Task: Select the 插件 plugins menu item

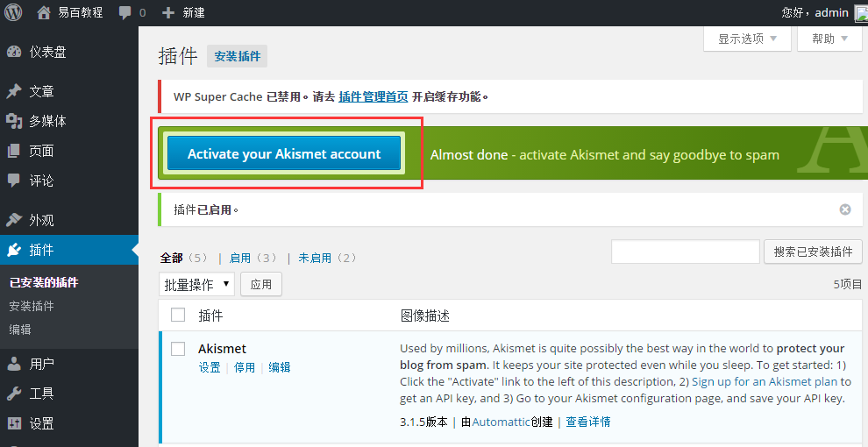Action: pyautogui.click(x=69, y=250)
